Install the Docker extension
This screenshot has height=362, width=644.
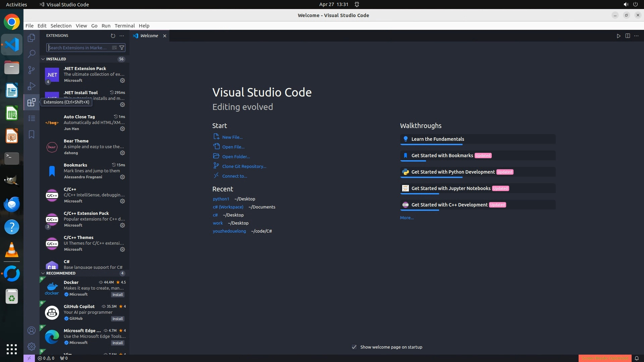[x=117, y=295]
